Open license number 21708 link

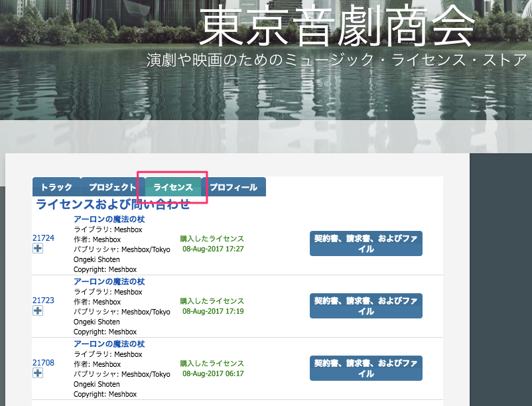43,363
